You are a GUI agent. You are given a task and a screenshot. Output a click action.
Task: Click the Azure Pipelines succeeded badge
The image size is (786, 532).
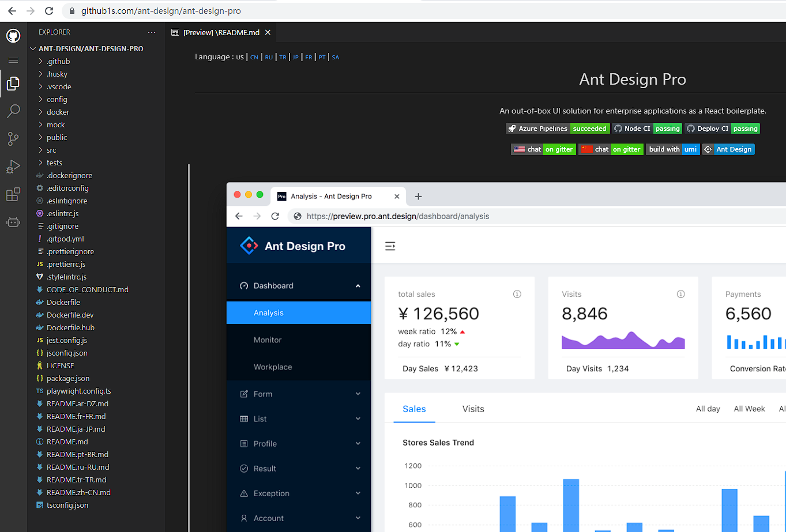point(557,129)
